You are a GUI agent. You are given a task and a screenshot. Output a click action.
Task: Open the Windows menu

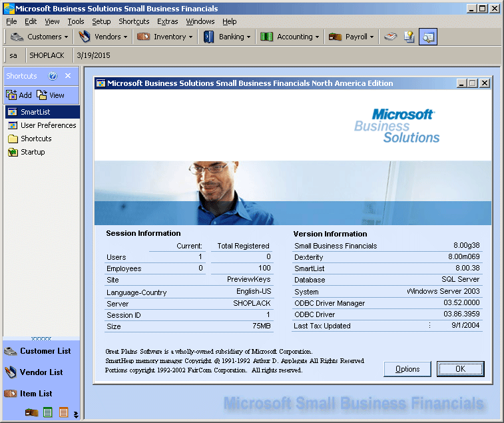tap(200, 21)
